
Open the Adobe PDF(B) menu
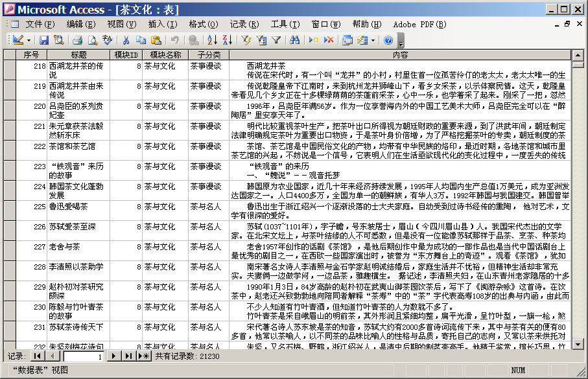coord(419,25)
